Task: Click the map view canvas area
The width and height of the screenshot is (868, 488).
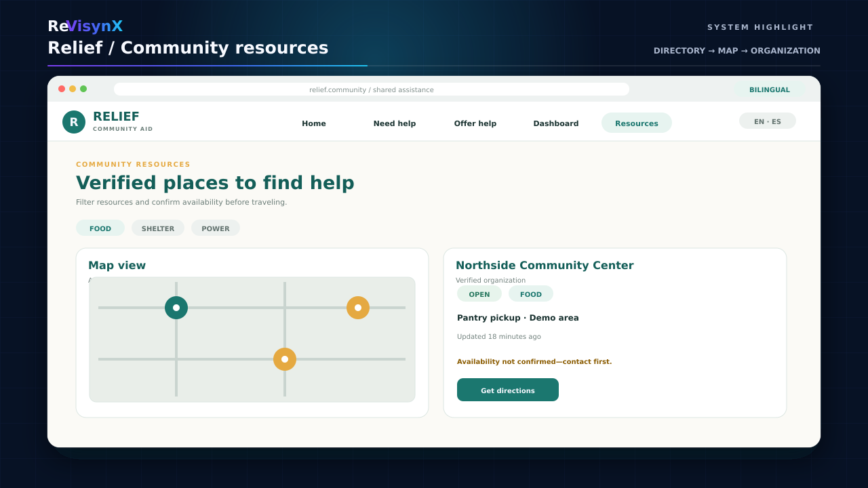Action: click(252, 340)
